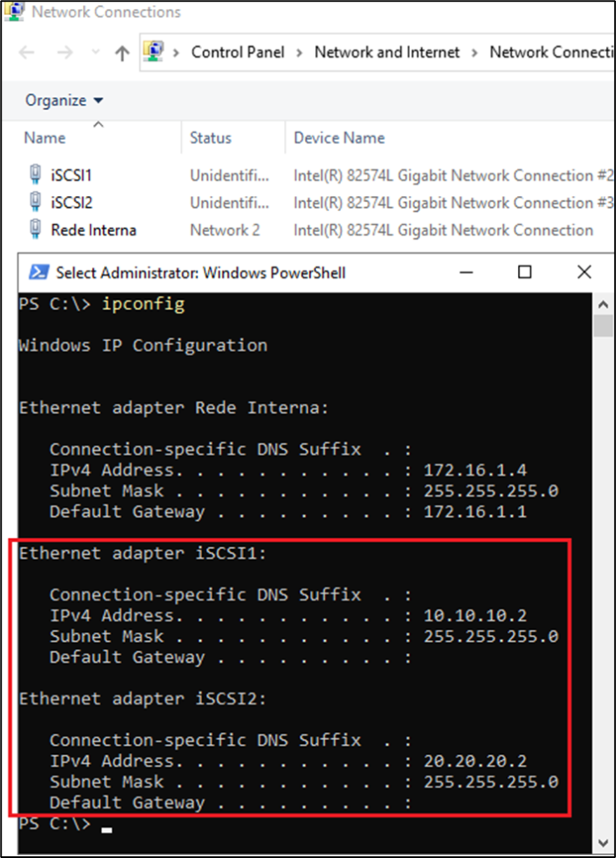
Task: Click the Control Panel address bar icon
Action: [153, 52]
